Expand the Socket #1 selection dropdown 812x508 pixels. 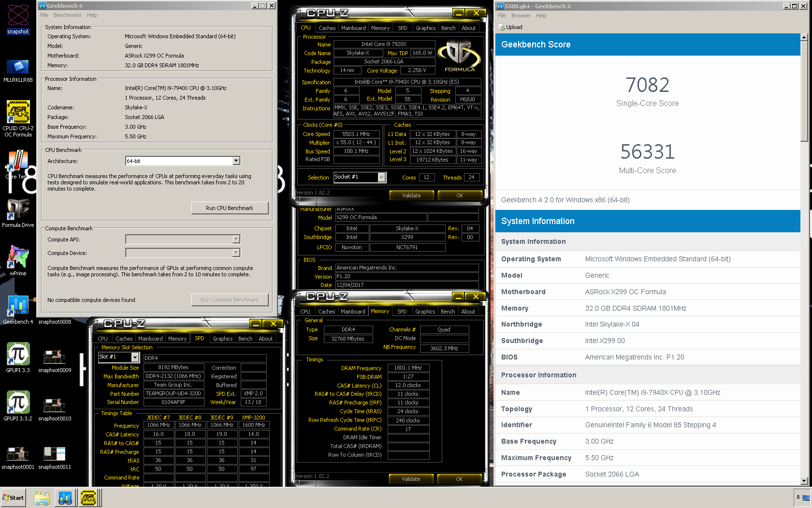381,177
